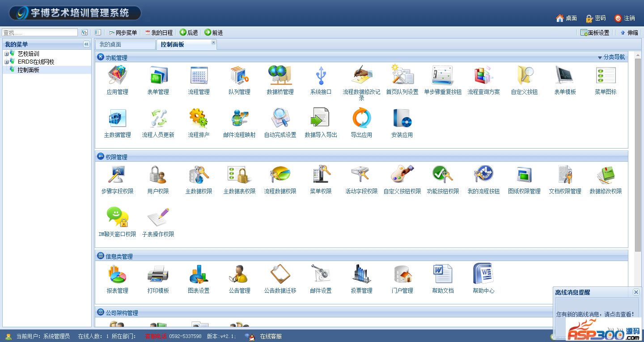This screenshot has width=644, height=342.
Task: Open the 主数据表权限 icon
Action: pos(240,175)
